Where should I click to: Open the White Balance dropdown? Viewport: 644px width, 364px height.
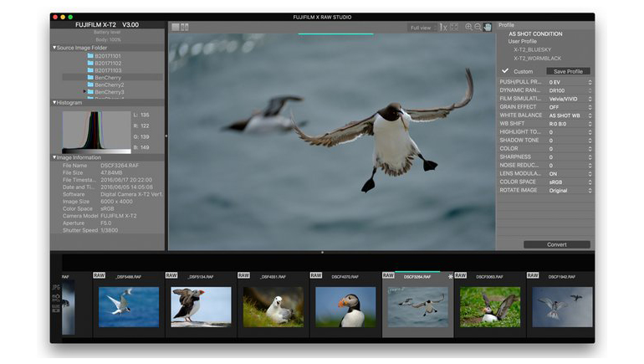pyautogui.click(x=569, y=115)
